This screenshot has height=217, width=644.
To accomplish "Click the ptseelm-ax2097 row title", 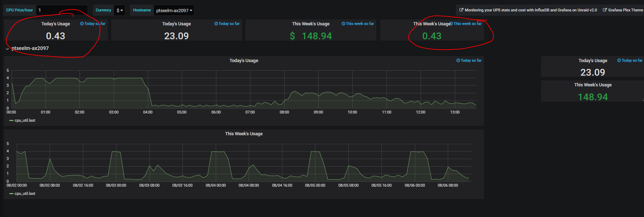I will pos(30,48).
